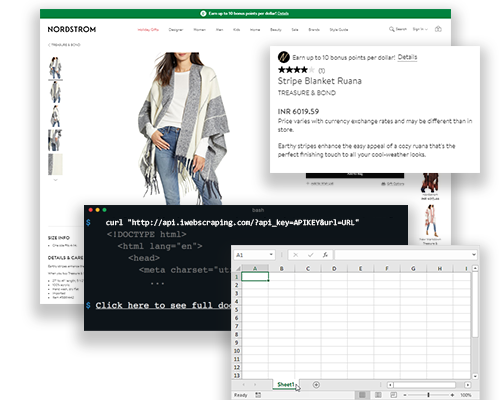The image size is (500, 400).
Task: Expand more thumbnails with the down chevron
Action: point(56,180)
